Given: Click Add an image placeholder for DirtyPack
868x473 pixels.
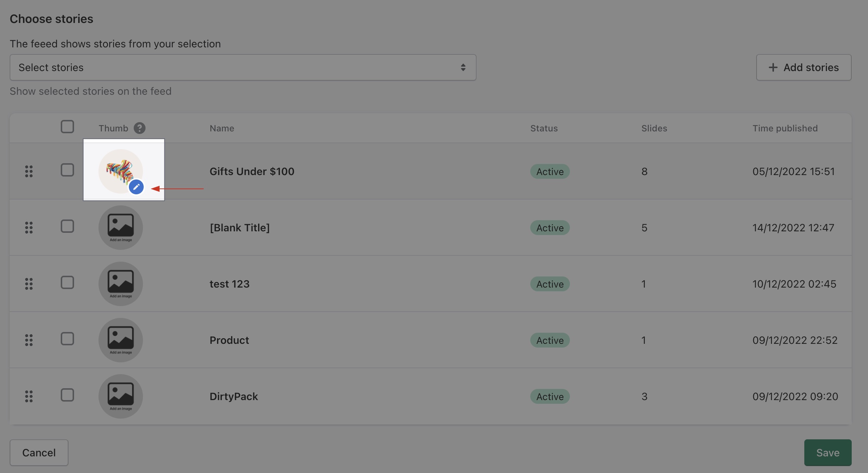Looking at the screenshot, I should pyautogui.click(x=121, y=396).
